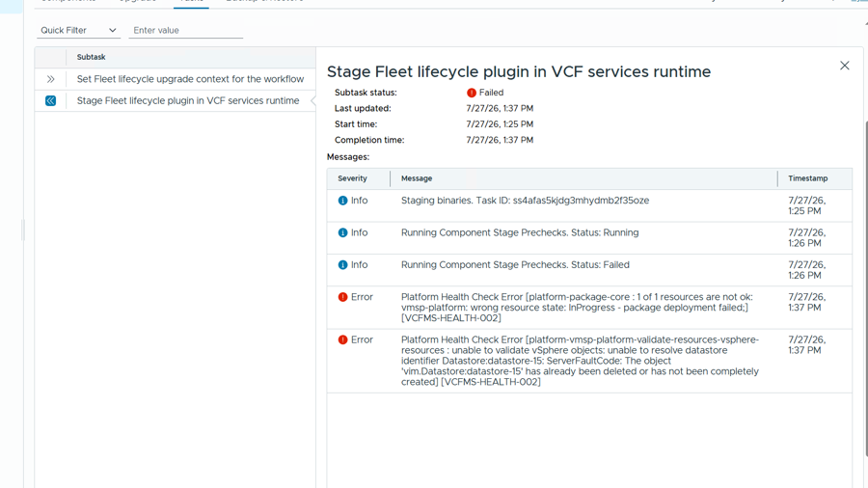The height and width of the screenshot is (488, 868).
Task: Click the Start time value 1:25 PM
Action: (500, 124)
